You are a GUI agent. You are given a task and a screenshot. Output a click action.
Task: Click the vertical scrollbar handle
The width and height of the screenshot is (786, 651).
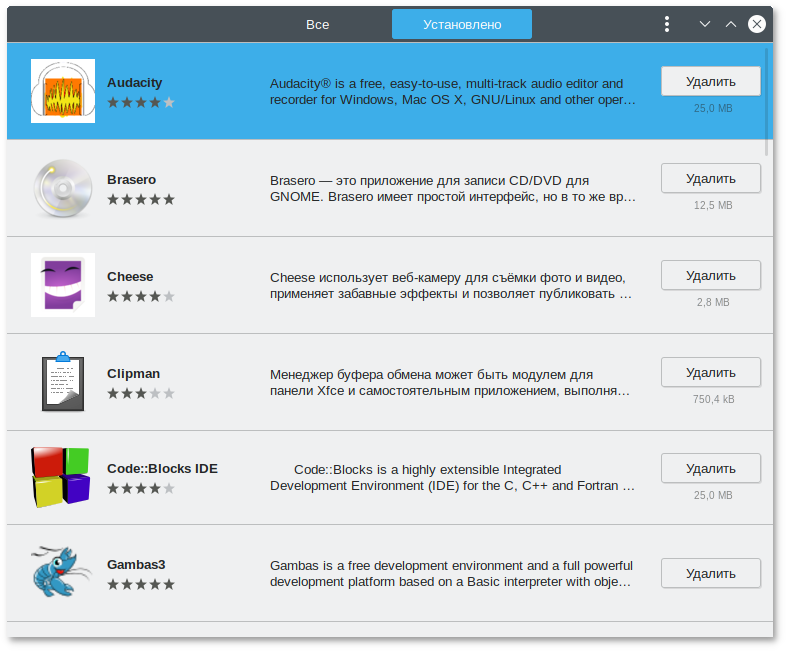[766, 102]
